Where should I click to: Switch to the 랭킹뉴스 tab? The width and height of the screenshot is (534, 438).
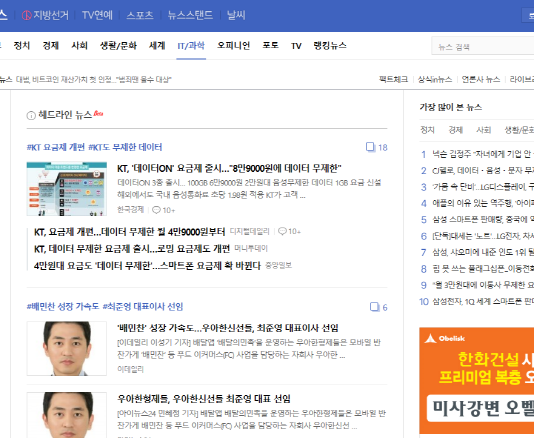point(330,46)
